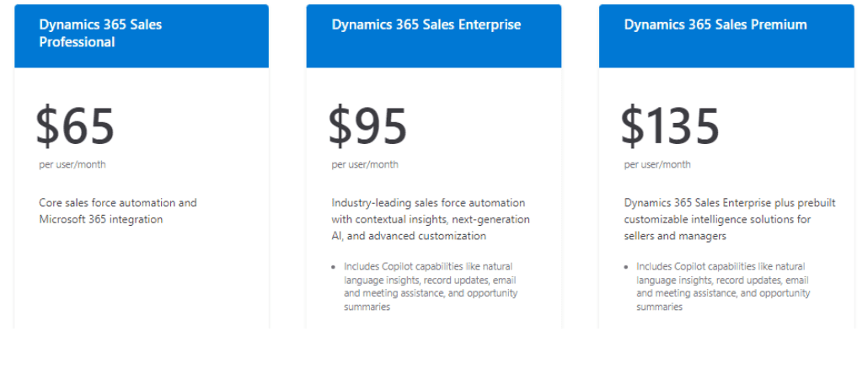Click the Microsoft 365 integration line
This screenshot has height=369, width=868.
pyautogui.click(x=101, y=220)
